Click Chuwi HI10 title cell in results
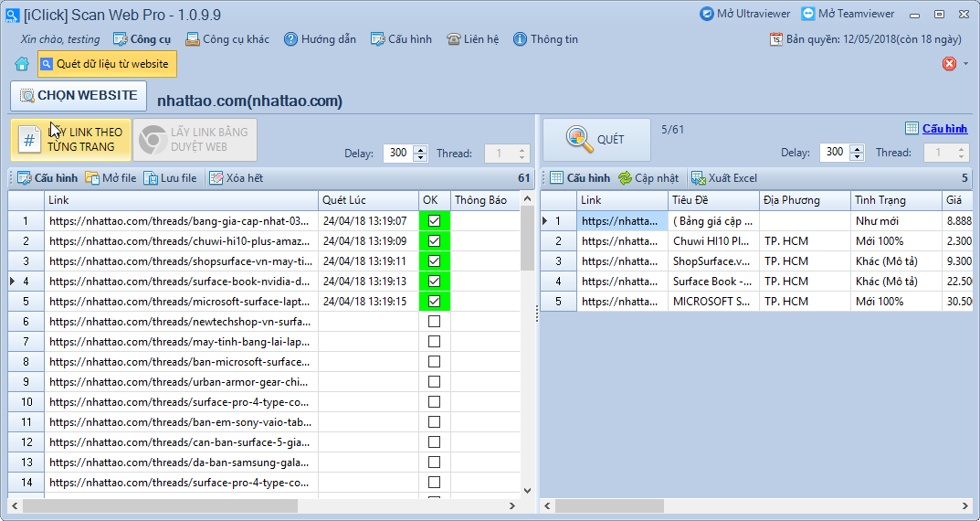The width and height of the screenshot is (980, 521). (x=713, y=240)
